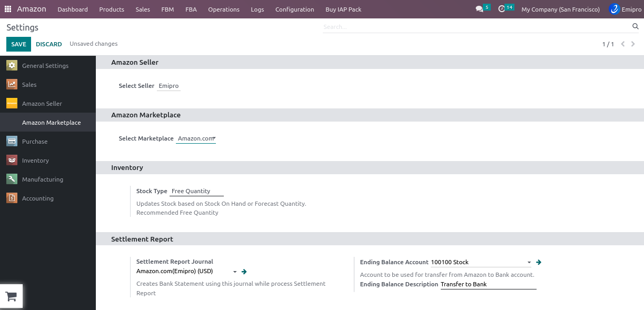Open Settlement Report Journal external link arrow

point(244,272)
